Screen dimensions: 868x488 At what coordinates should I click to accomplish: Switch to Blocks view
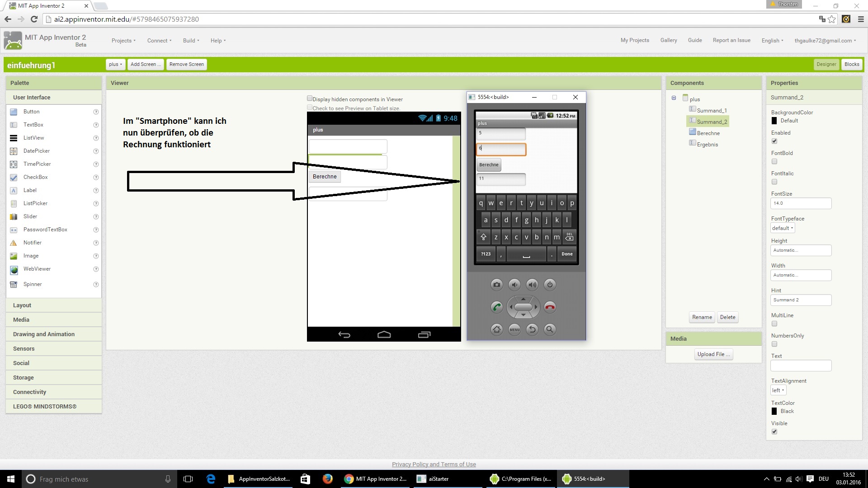click(852, 64)
